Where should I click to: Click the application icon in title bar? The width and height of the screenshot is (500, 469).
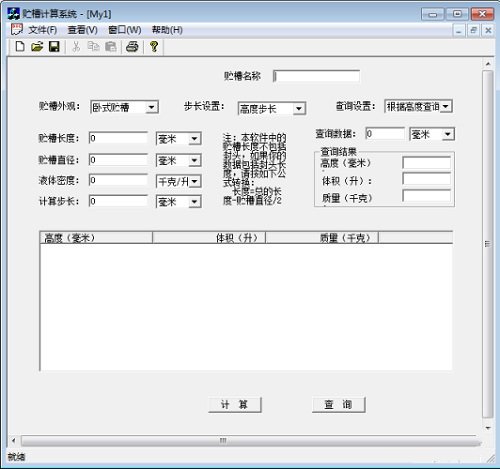[x=14, y=14]
